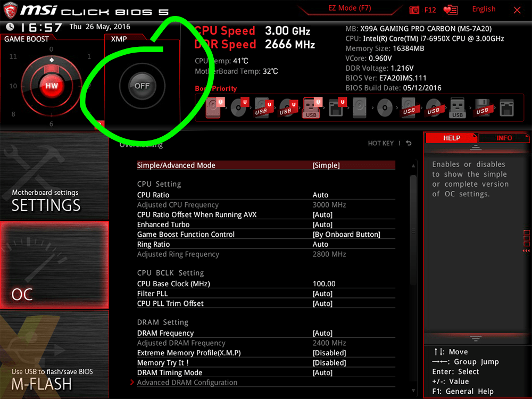Select the UEFI USB hard disk boot icon
The height and width of the screenshot is (399, 532).
(264, 107)
